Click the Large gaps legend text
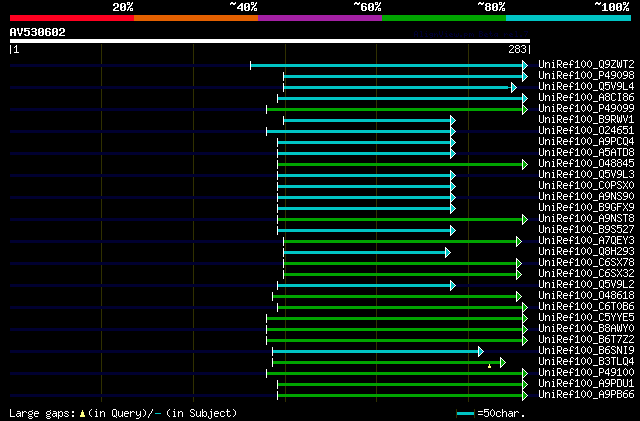Image resolution: width=640 pixels, height=421 pixels. point(123,413)
